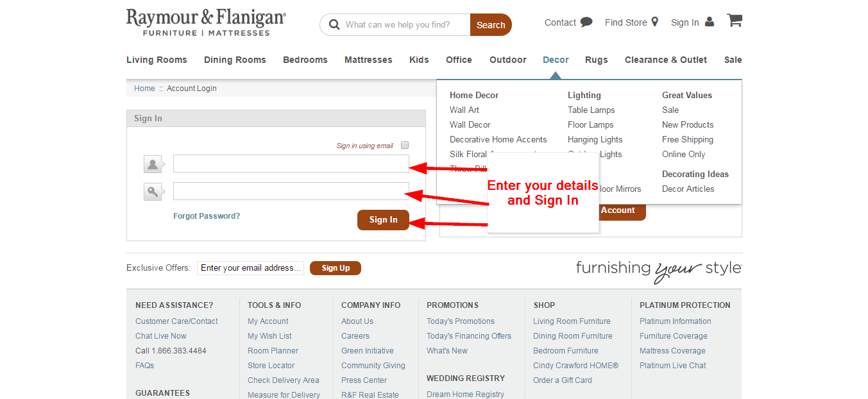Click the person icon next to Sign In

710,21
